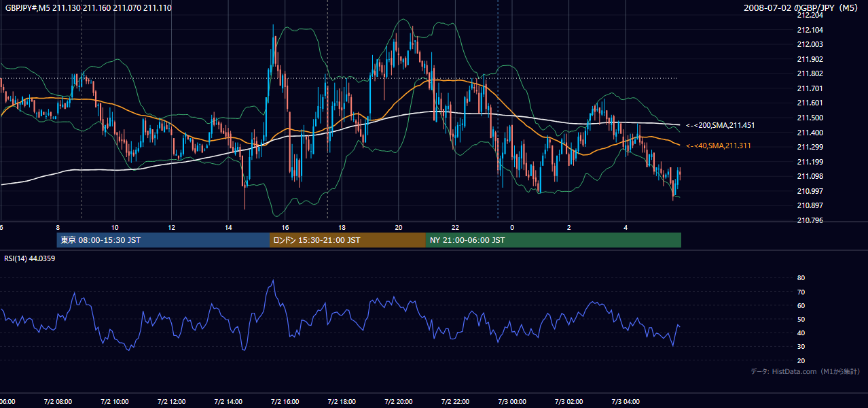Viewport: 868px width, 408px height.
Task: Click hour label 10 under the price chart
Action: point(115,227)
